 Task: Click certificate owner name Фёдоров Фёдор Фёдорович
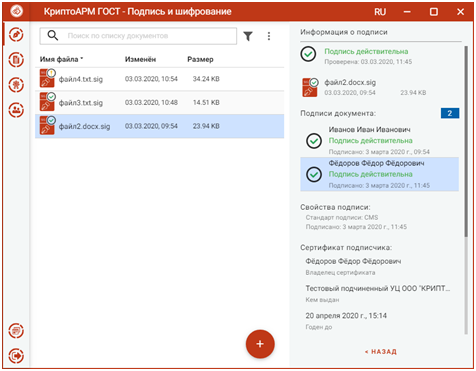click(353, 261)
